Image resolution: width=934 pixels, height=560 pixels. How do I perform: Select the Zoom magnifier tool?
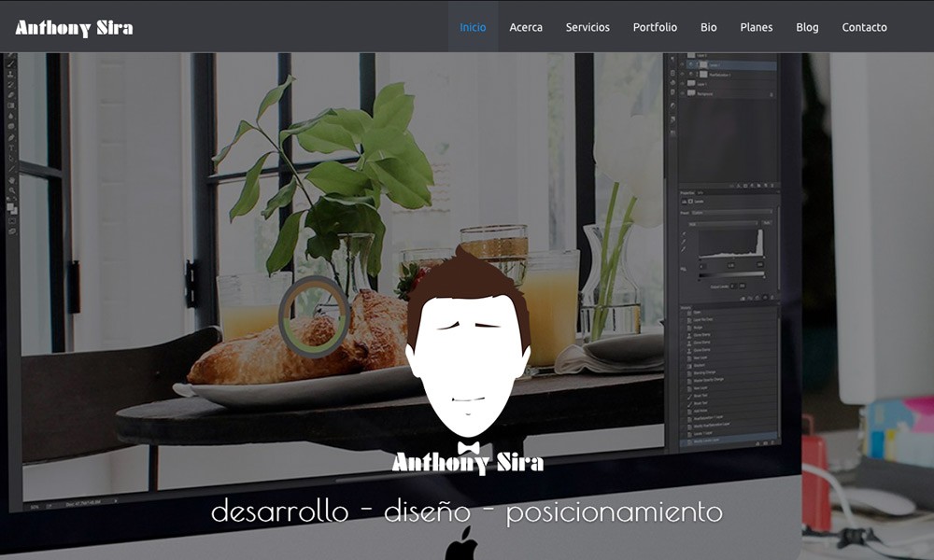tap(12, 189)
